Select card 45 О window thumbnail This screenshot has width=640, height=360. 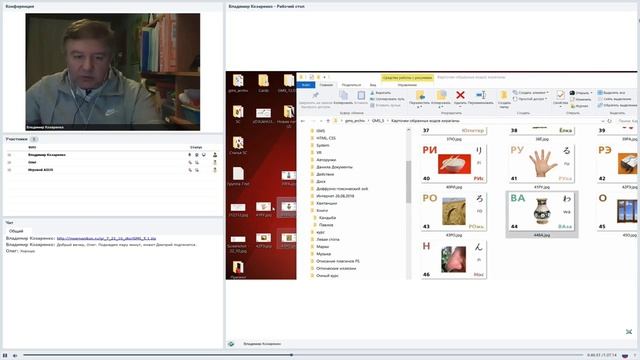pos(617,212)
